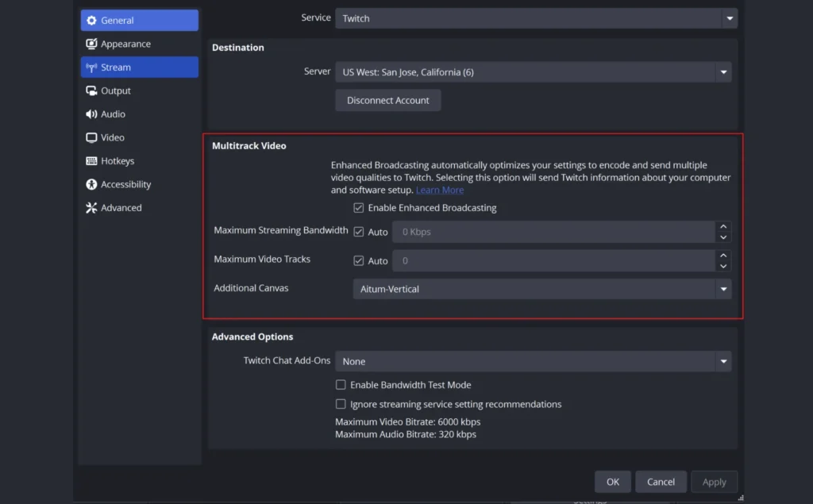This screenshot has height=504, width=813.
Task: Uncheck Auto for Maximum Streaming Bandwidth
Action: point(358,232)
